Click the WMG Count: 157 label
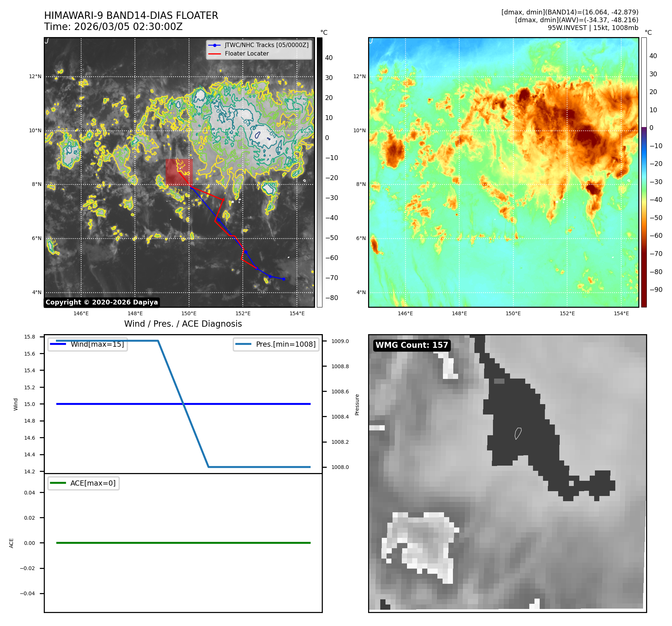The image size is (672, 626). [411, 345]
